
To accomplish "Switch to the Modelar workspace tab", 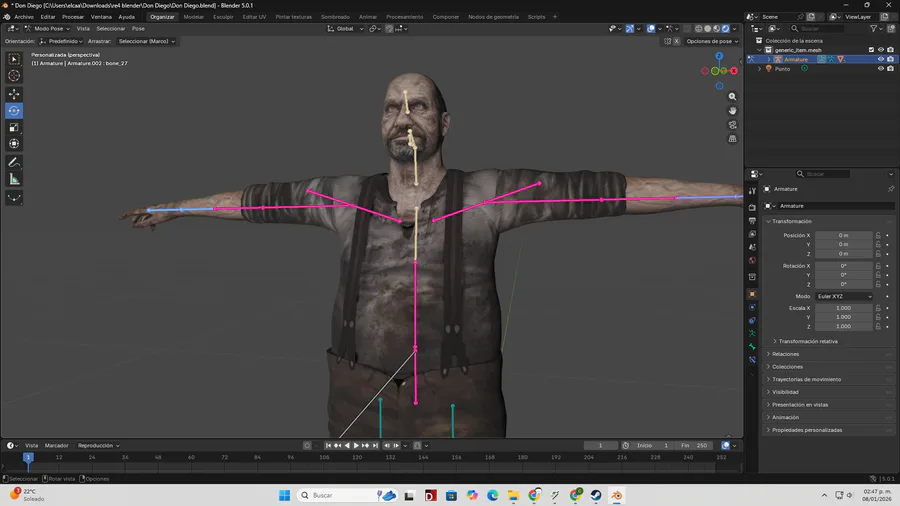I will click(x=193, y=17).
